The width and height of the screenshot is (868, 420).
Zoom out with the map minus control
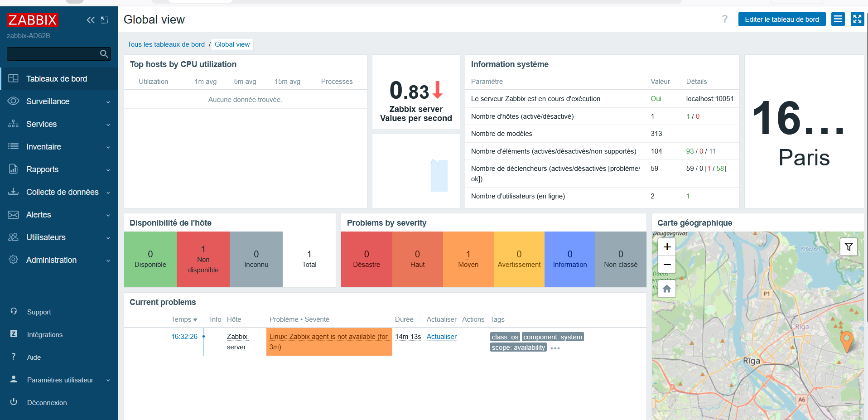[x=666, y=264]
